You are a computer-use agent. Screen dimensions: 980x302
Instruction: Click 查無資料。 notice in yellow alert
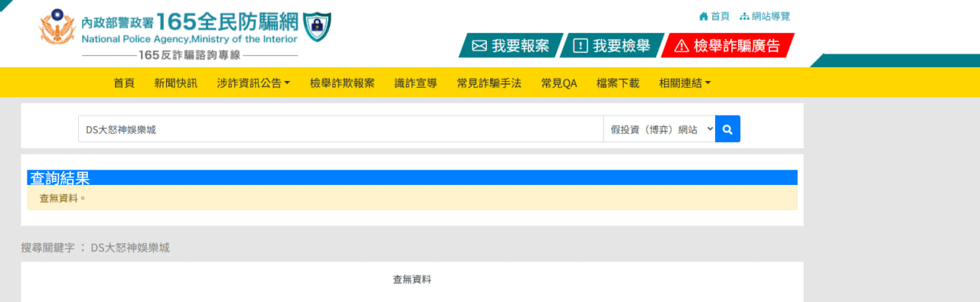pyautogui.click(x=412, y=197)
